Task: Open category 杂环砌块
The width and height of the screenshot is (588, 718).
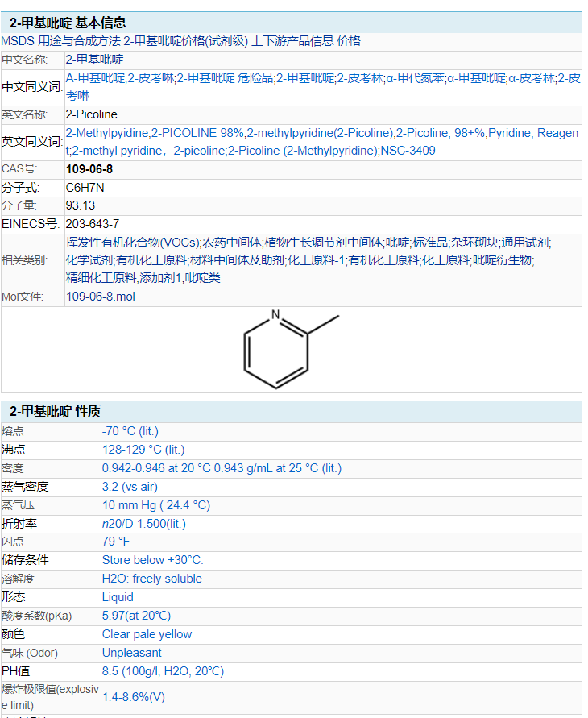Action: click(474, 243)
